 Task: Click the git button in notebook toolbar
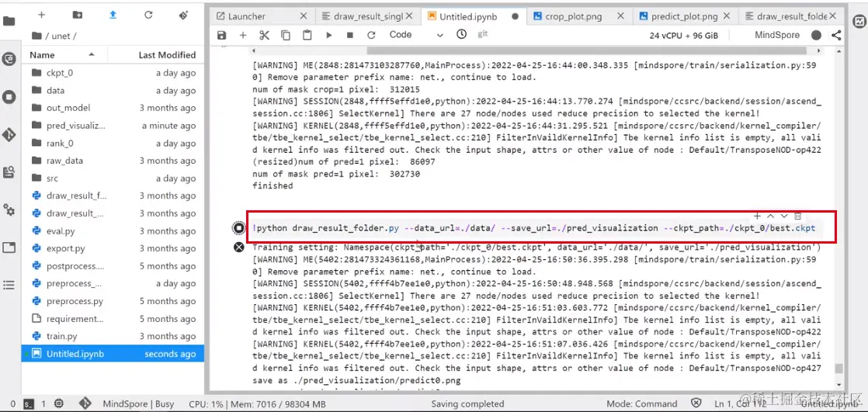[483, 34]
